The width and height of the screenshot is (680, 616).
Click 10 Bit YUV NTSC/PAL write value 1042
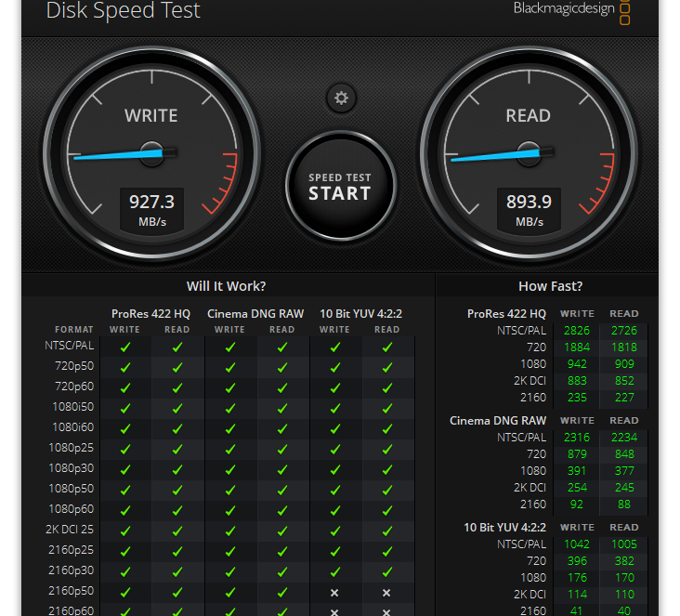[x=577, y=544]
